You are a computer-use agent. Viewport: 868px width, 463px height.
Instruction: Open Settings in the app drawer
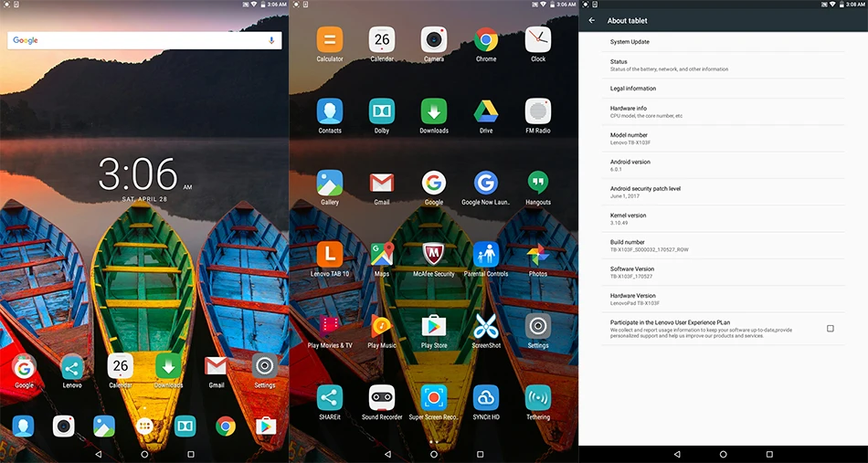537,326
